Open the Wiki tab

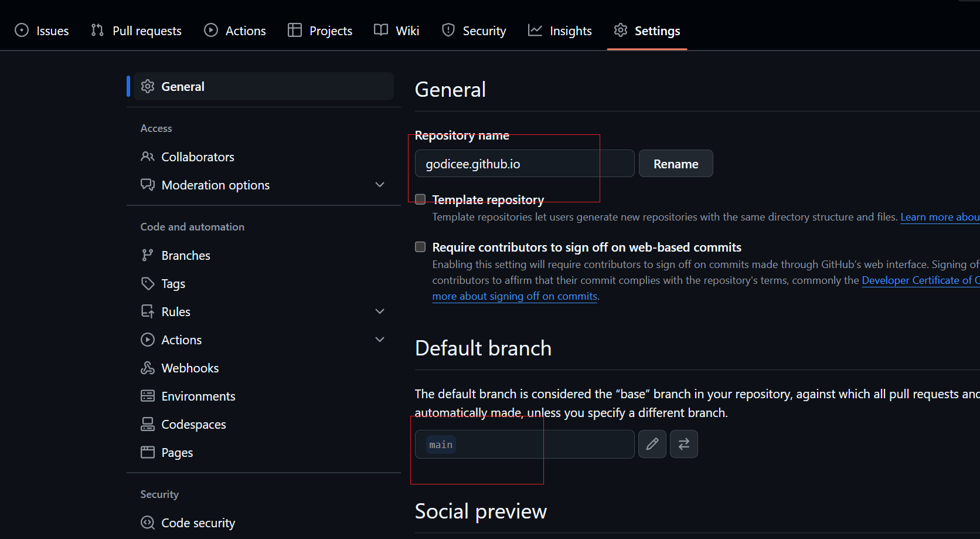[x=397, y=30]
